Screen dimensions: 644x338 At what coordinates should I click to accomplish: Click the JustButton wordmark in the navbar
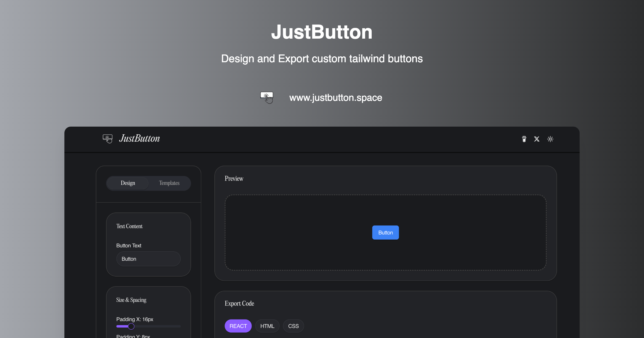[139, 138]
